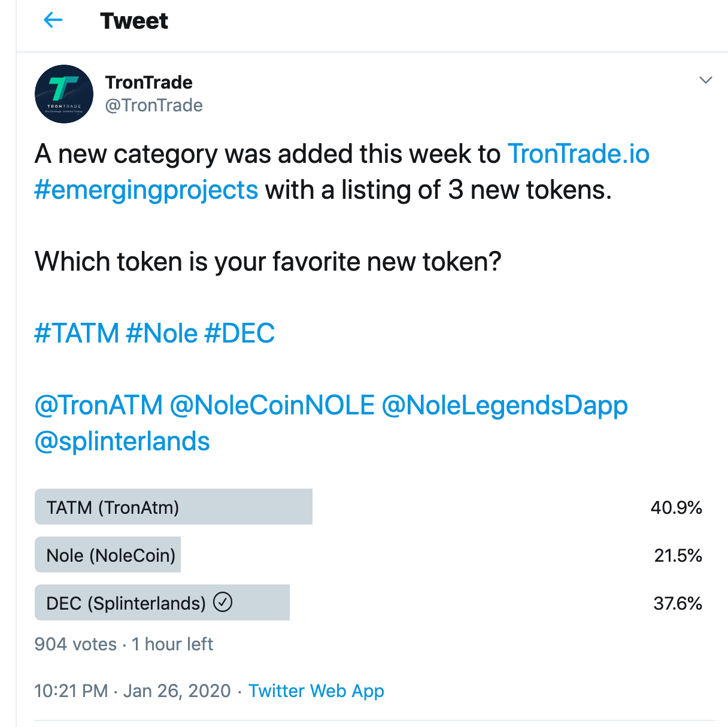This screenshot has width=728, height=727.
Task: Visit the @NoleCoinNOLE mention
Action: [x=272, y=405]
